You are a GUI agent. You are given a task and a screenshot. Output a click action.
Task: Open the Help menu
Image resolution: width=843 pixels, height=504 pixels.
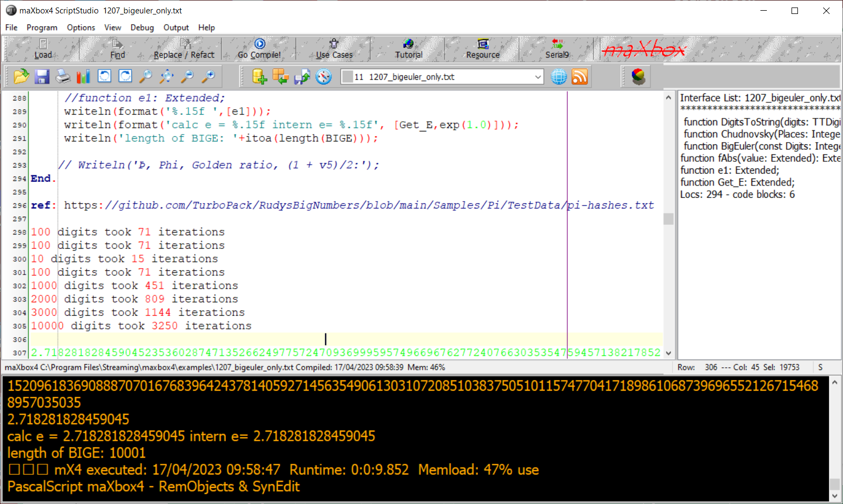point(206,27)
